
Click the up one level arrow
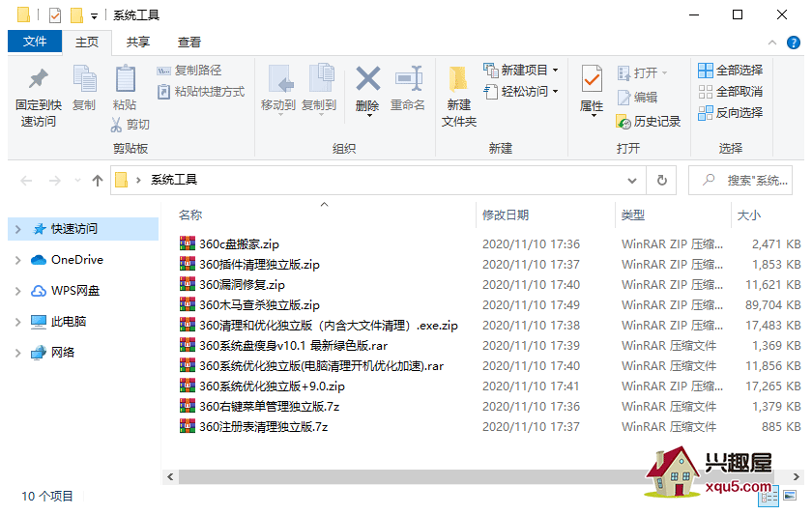tap(98, 181)
